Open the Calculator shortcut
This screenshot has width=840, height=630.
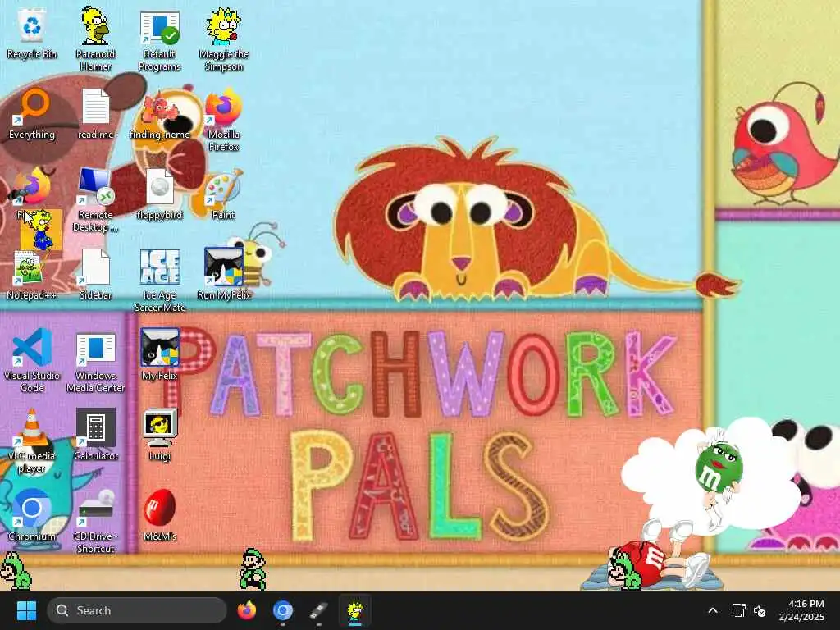click(x=95, y=435)
